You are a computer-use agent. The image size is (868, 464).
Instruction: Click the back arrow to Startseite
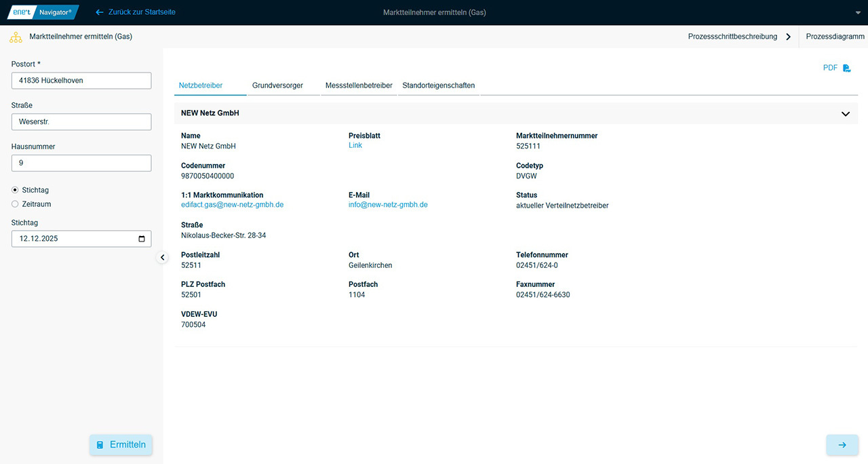pyautogui.click(x=100, y=12)
